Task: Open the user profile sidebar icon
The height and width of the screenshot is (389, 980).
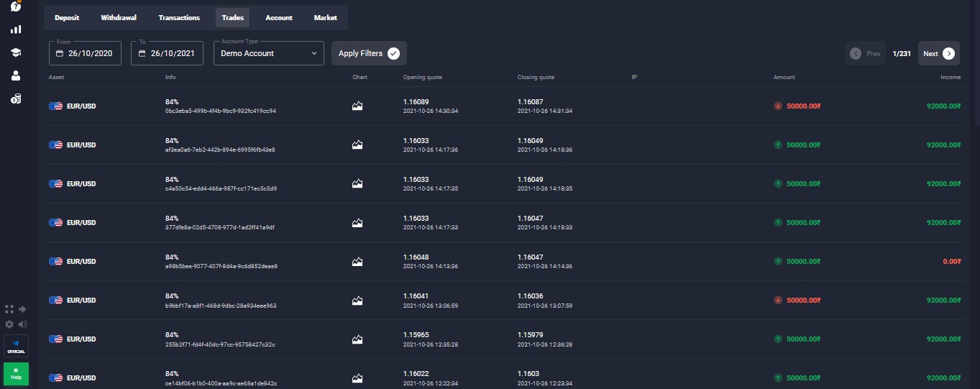Action: [x=16, y=75]
